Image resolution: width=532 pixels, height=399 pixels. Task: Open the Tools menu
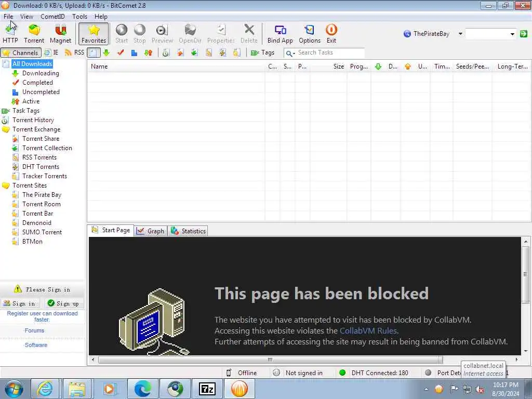coord(79,16)
